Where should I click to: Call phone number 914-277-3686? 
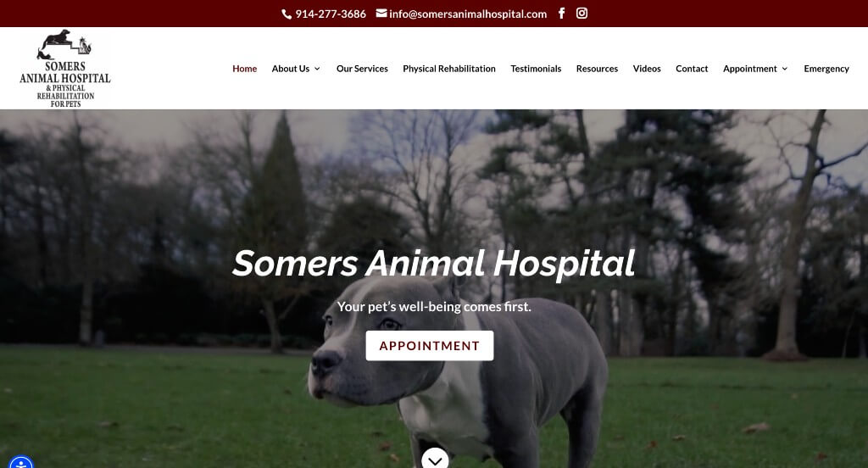(x=331, y=14)
